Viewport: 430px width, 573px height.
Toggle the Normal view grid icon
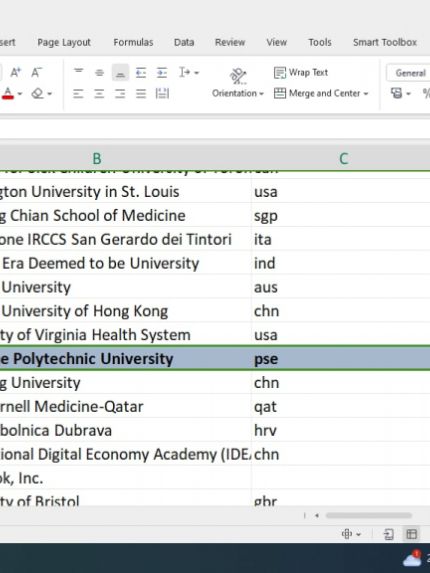tap(412, 534)
